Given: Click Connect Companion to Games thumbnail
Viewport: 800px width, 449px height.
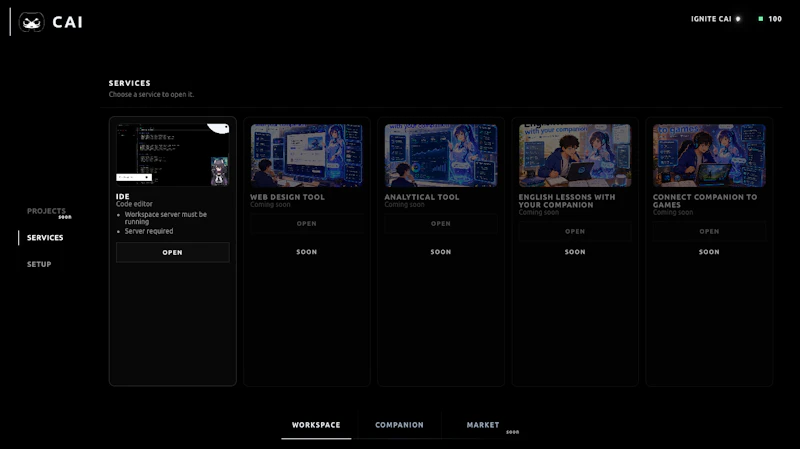Looking at the screenshot, I should (709, 155).
